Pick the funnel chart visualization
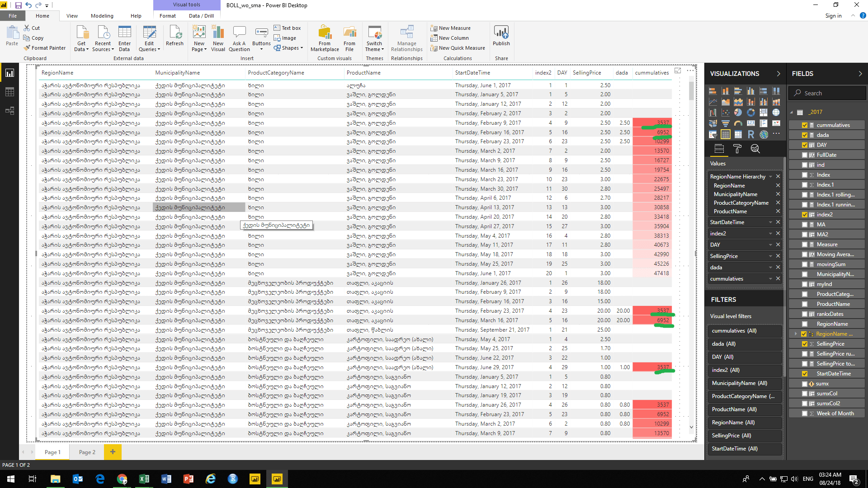The image size is (868, 488). (726, 123)
